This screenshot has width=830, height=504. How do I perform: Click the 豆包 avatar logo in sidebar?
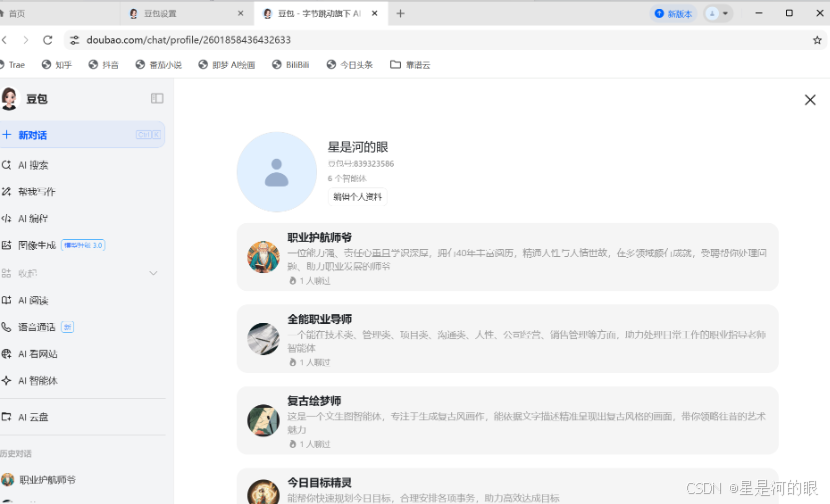point(9,99)
